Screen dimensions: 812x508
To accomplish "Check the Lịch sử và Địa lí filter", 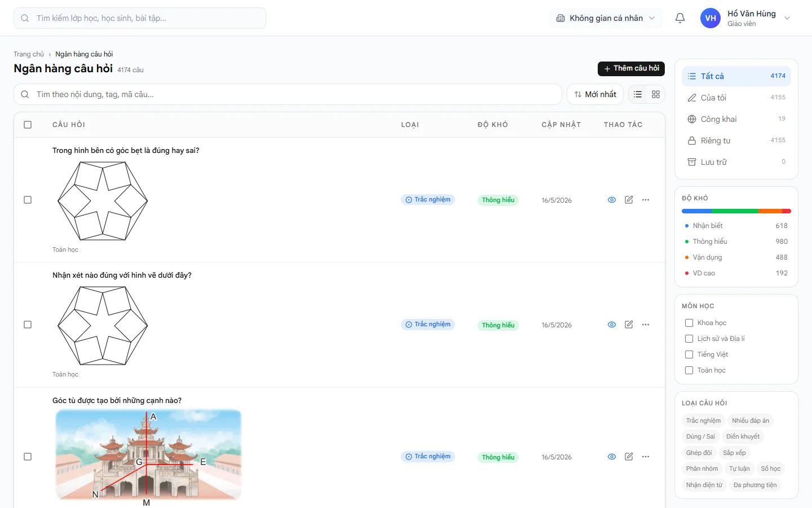I will [689, 339].
